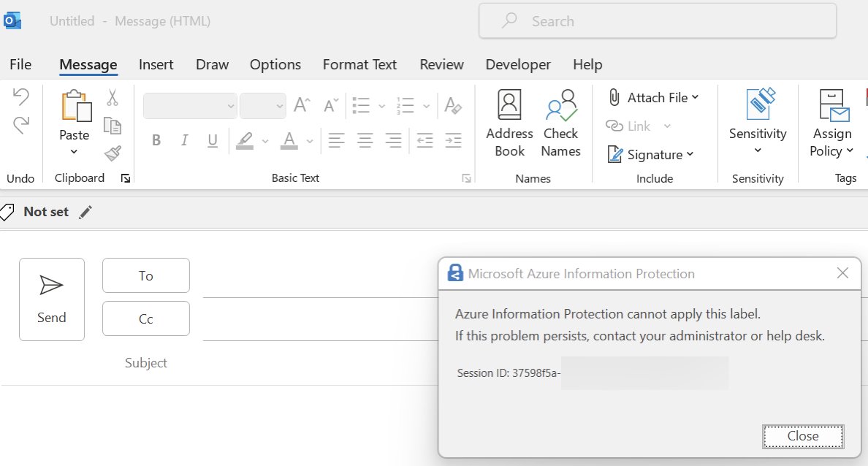Viewport: 868px width, 466px height.
Task: Click the Undo arrow icon
Action: 21,97
